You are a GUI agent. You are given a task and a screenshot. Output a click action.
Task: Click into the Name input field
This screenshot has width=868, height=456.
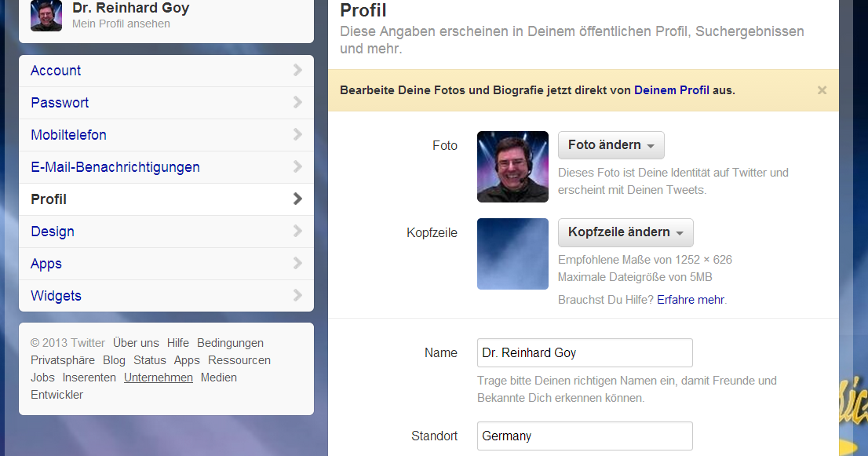[x=585, y=352]
